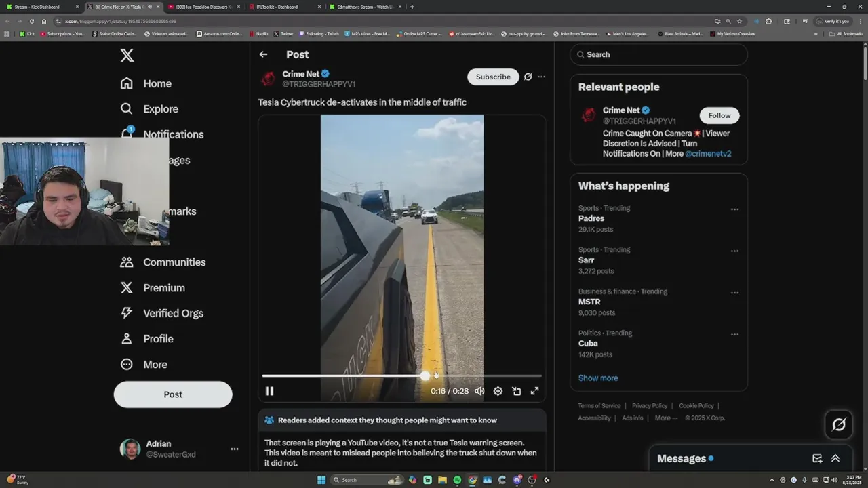
Task: Switch to Ice Poseidon YouTube tab
Action: pyautogui.click(x=203, y=7)
